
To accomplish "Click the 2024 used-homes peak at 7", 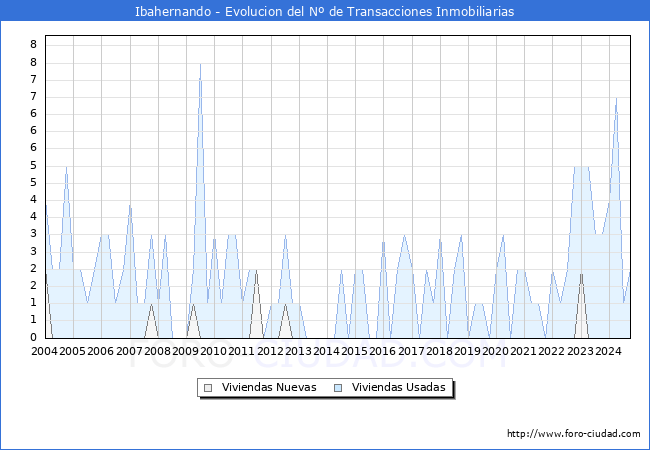I will pos(616,98).
